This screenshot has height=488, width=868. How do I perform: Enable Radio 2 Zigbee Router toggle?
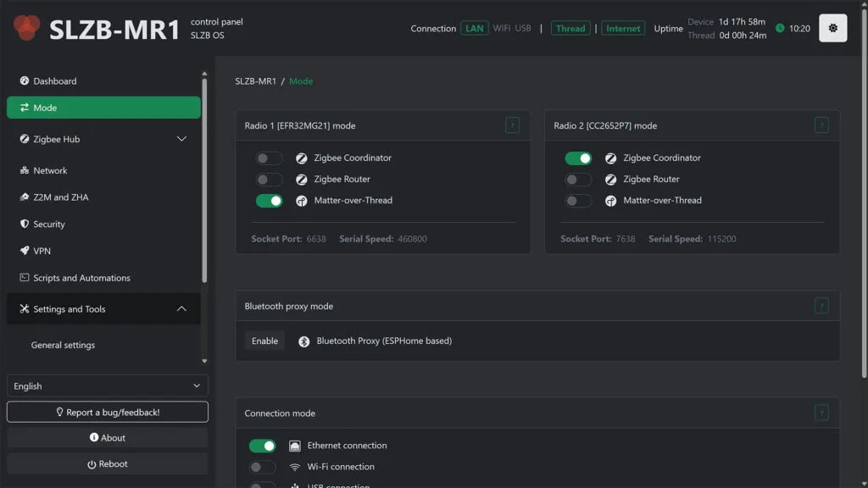point(578,180)
